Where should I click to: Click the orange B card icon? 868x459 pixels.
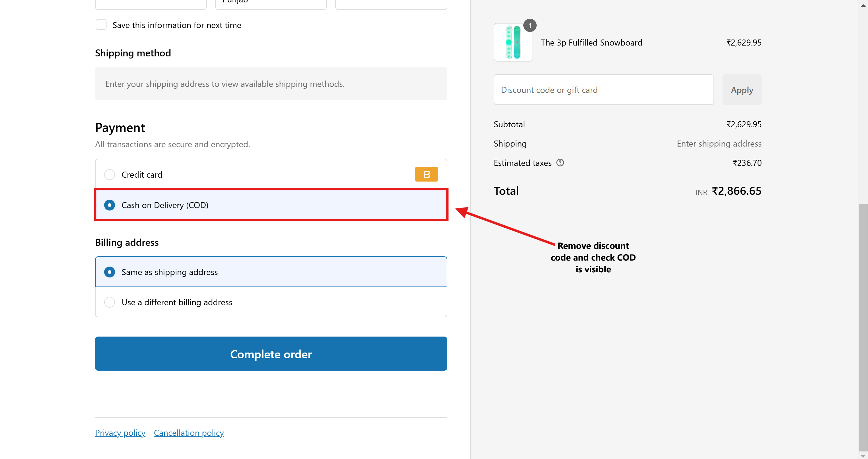pos(426,174)
